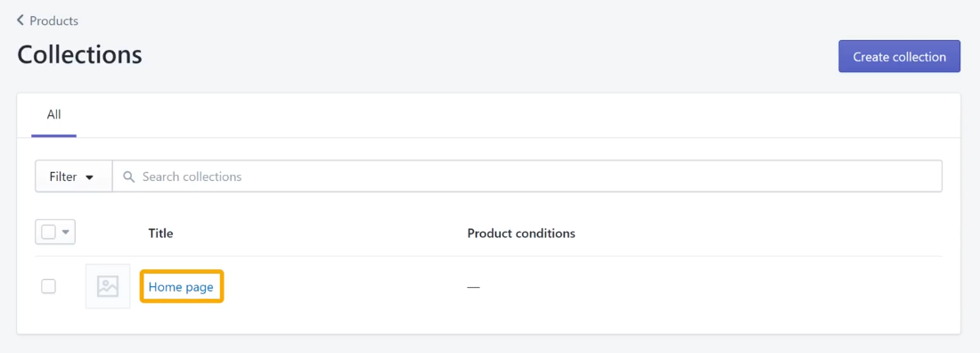Tick the select-all checkbox in table header
The width and height of the screenshot is (980, 353).
[49, 232]
